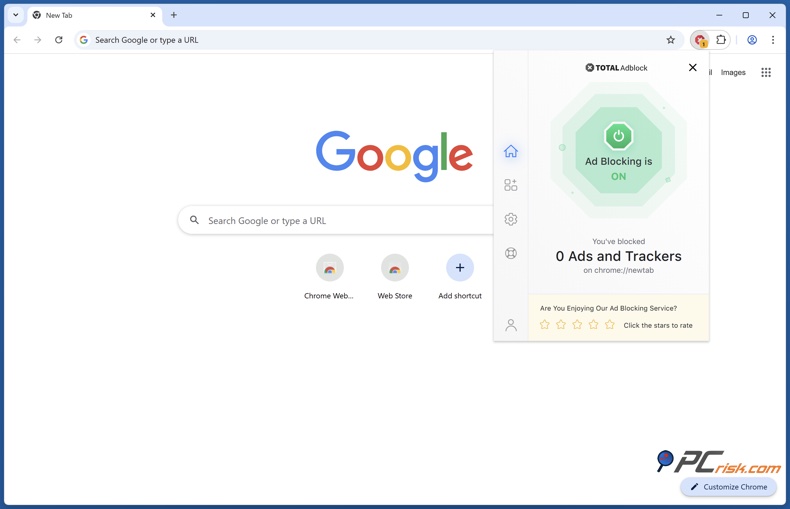Click the Customize Chrome button

pos(729,487)
